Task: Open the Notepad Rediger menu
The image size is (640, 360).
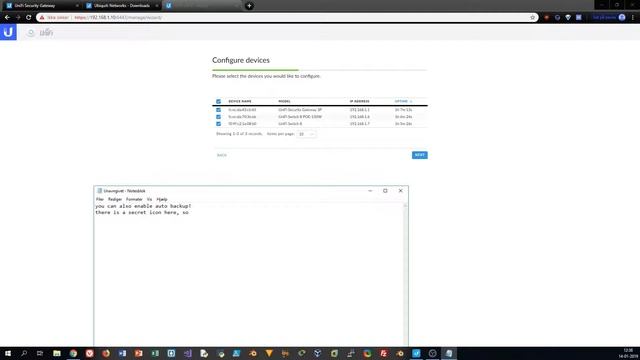Action: (x=115, y=199)
